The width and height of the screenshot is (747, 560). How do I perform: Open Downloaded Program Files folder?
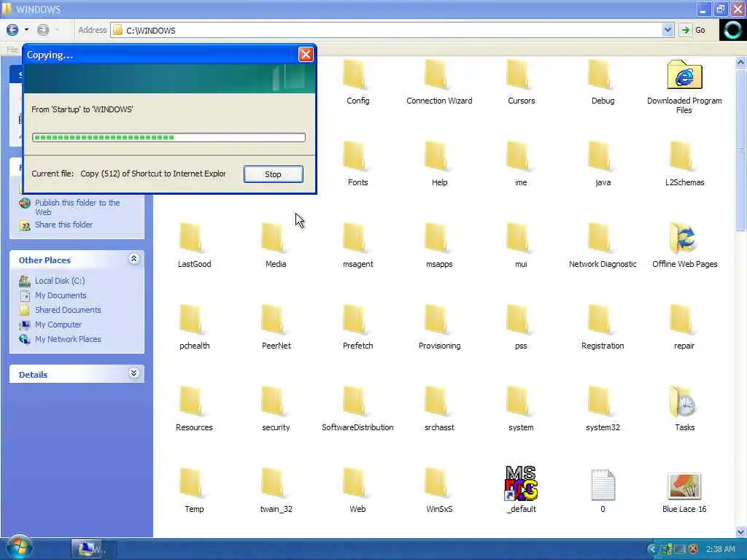tap(684, 86)
